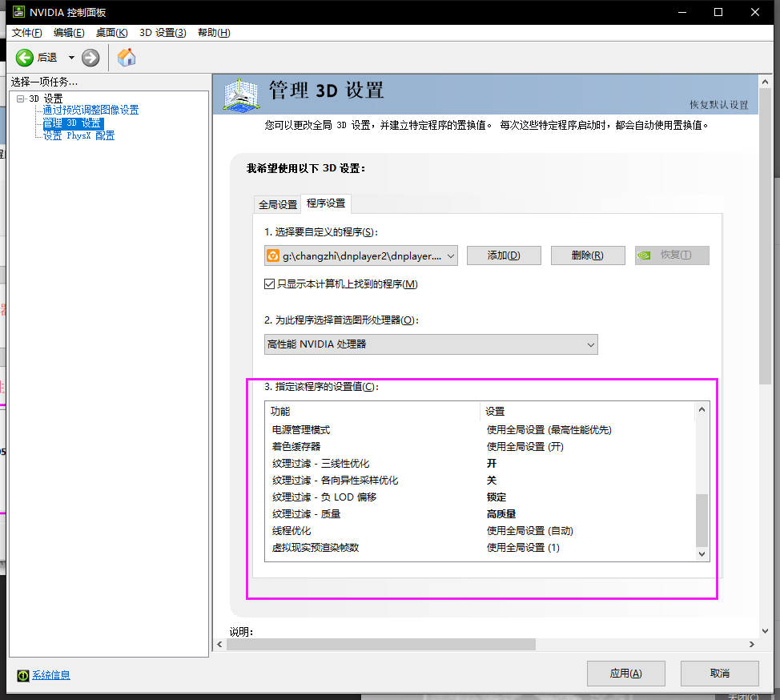Click the 系统信息 icon at bottom left
Screen dimensions: 780x700
point(22,675)
